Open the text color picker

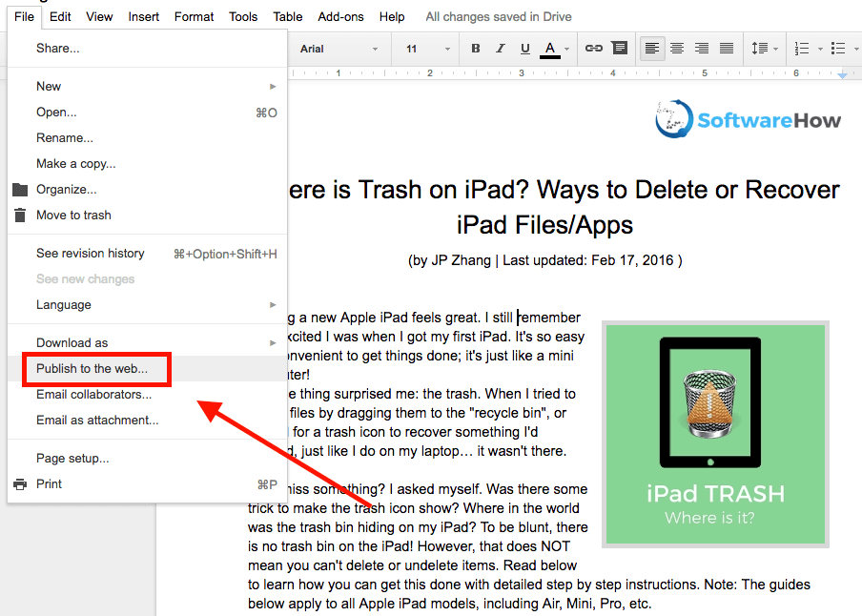point(552,49)
